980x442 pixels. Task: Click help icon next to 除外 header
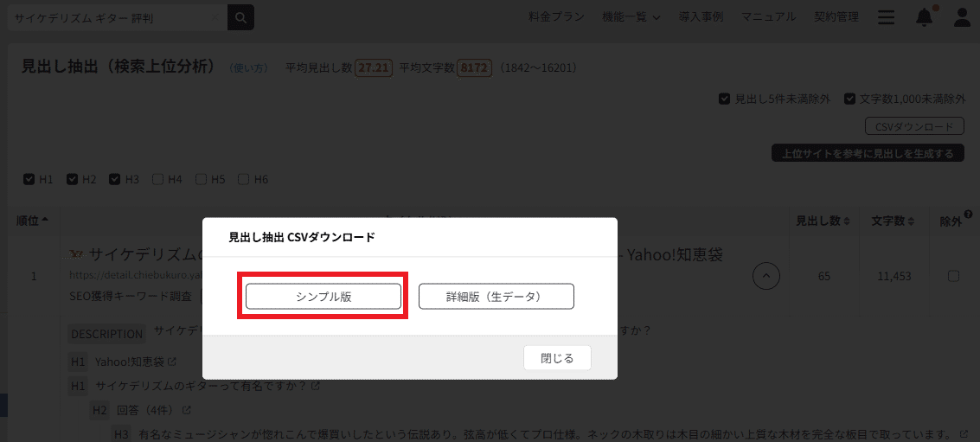coord(968,214)
